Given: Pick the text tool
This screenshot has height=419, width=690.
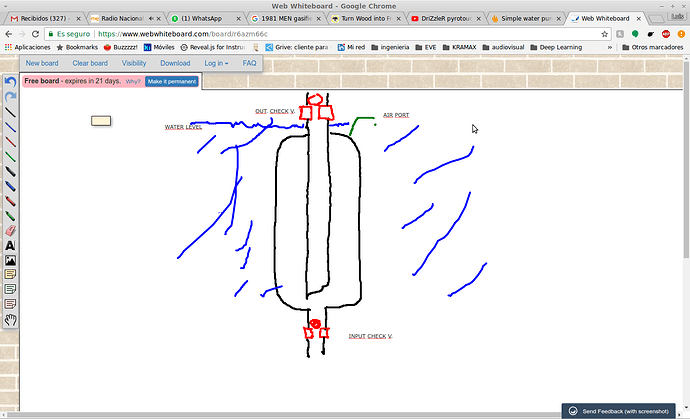Looking at the screenshot, I should click(11, 246).
